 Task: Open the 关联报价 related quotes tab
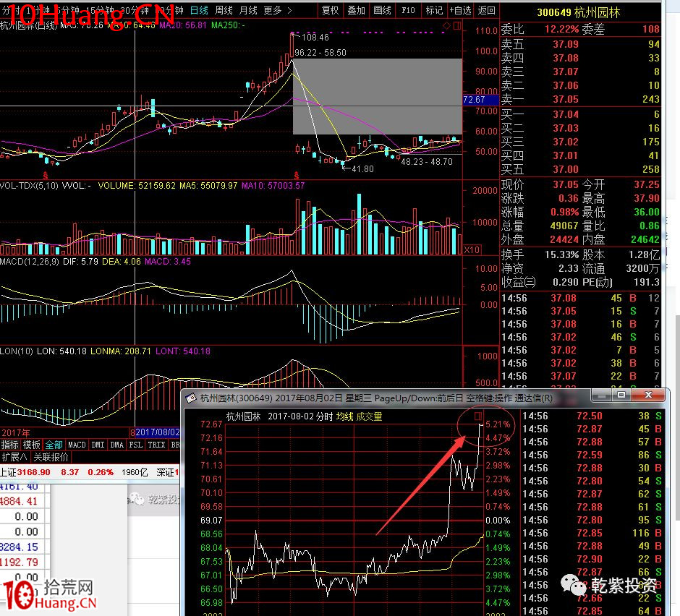[51, 457]
